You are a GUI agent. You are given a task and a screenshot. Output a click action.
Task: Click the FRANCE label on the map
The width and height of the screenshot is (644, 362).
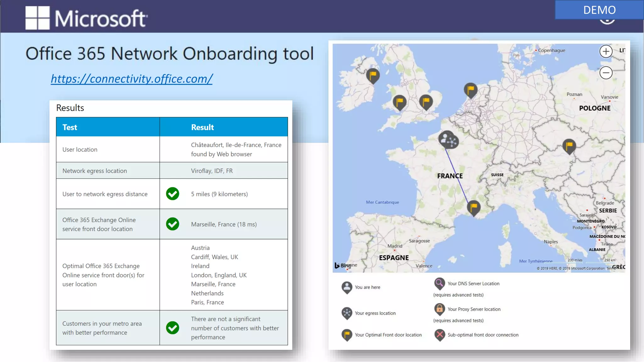click(450, 176)
